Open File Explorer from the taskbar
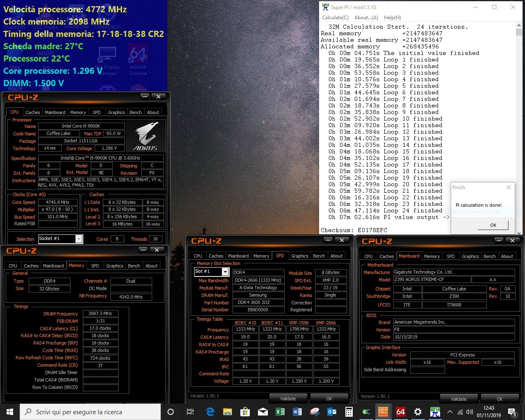 click(x=228, y=412)
